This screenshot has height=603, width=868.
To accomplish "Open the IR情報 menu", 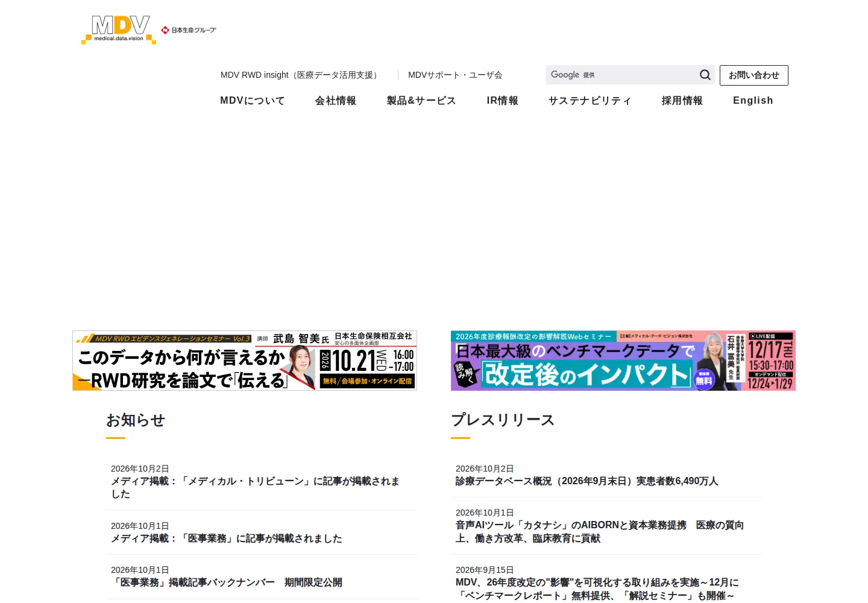I will point(503,101).
